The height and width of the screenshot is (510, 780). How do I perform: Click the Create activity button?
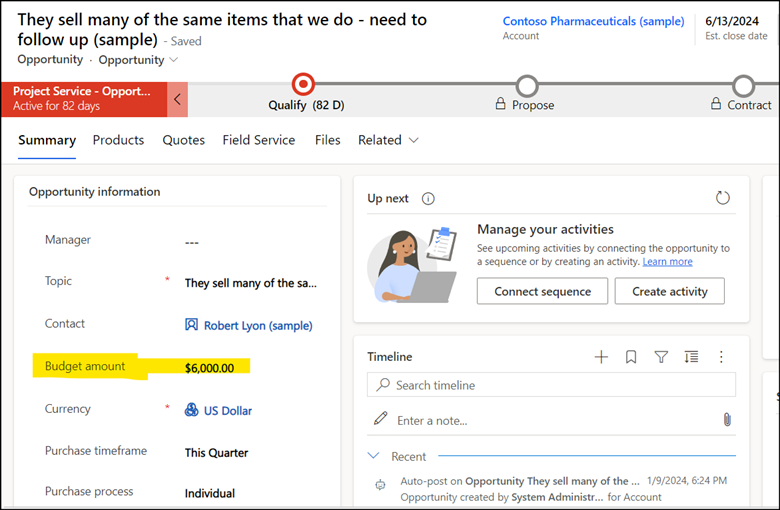click(x=669, y=291)
